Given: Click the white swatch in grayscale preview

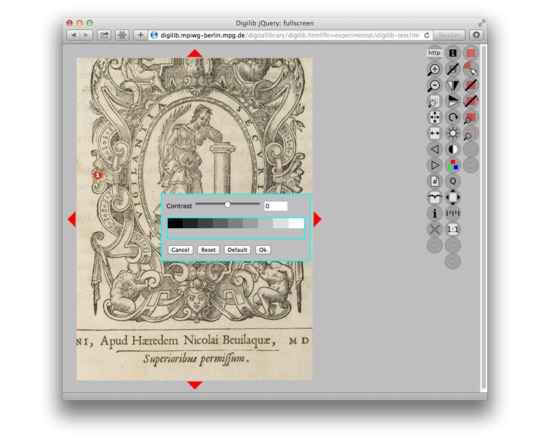Looking at the screenshot, I should (296, 223).
